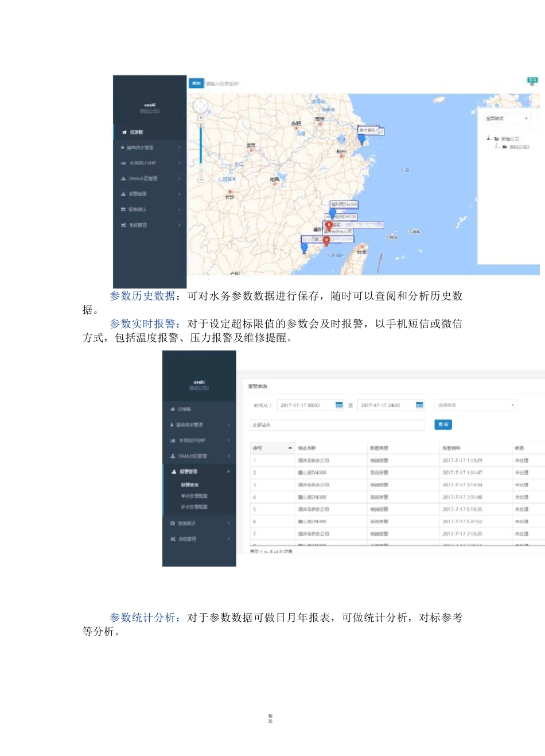Click the calendar icon of the end time field
Screen dimensions: 545x756
419,406
